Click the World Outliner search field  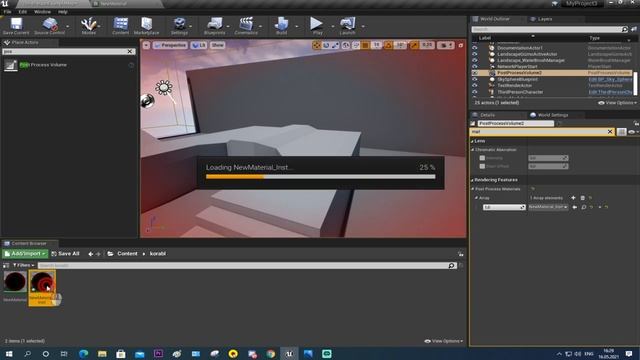[x=546, y=29]
